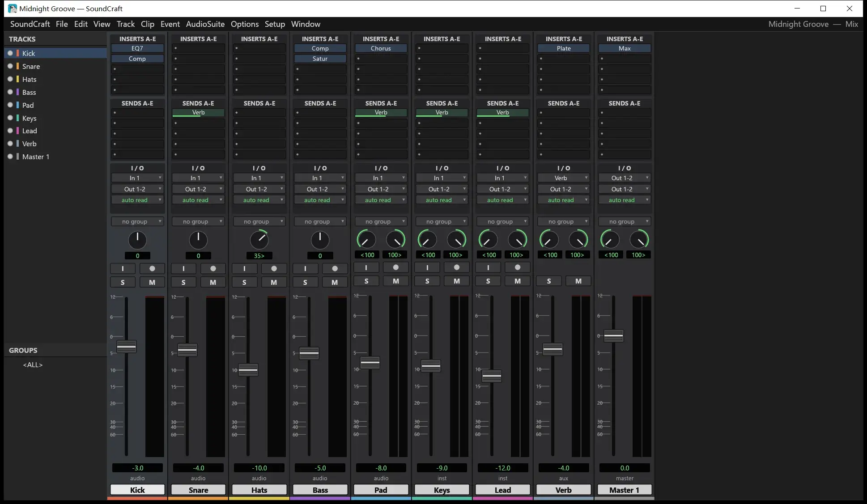Solo the Hats channel
The image size is (867, 504).
(244, 282)
